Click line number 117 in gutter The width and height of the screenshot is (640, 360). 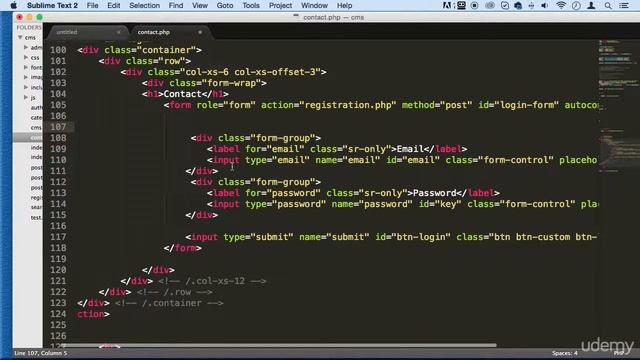(58, 237)
